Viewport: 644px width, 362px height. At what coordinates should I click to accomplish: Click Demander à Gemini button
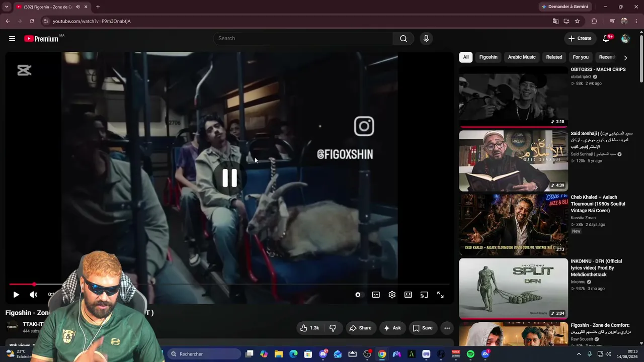565,7
